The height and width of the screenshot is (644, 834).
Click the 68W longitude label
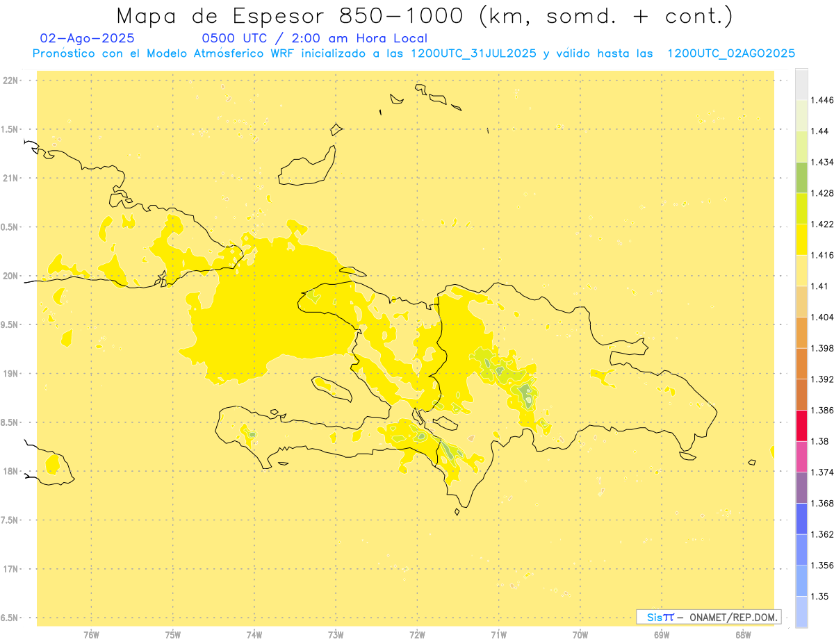[x=743, y=634]
